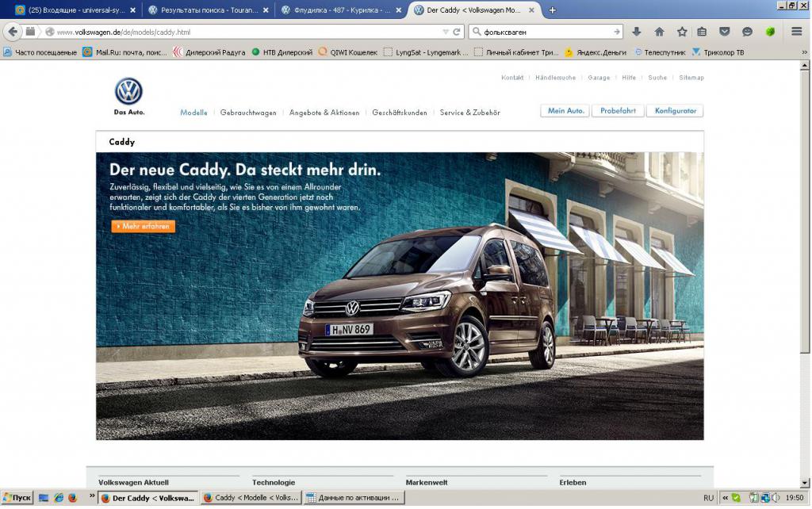
Task: Open the Дилерский Радуга bookmark
Action: click(209, 52)
